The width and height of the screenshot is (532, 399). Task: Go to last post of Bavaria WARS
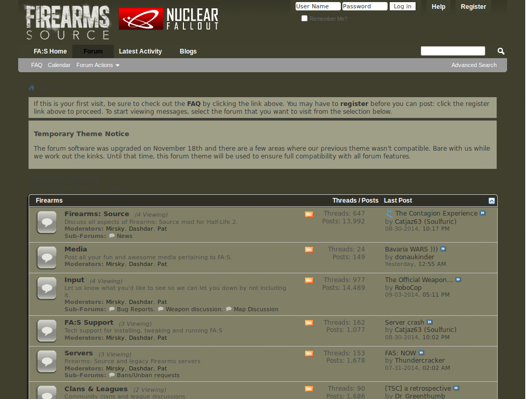pyautogui.click(x=443, y=249)
